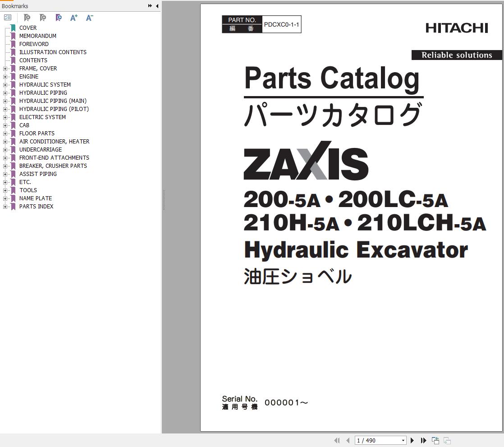This screenshot has width=504, height=447.
Task: Expand the HYDRAULIC PIPING bookmark node
Action: point(5,93)
